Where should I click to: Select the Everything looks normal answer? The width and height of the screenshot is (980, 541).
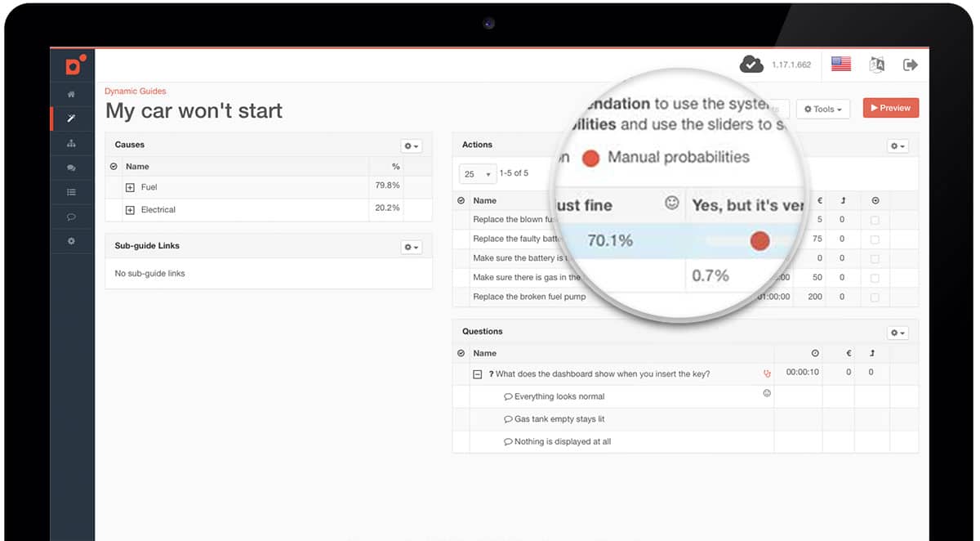click(x=559, y=396)
